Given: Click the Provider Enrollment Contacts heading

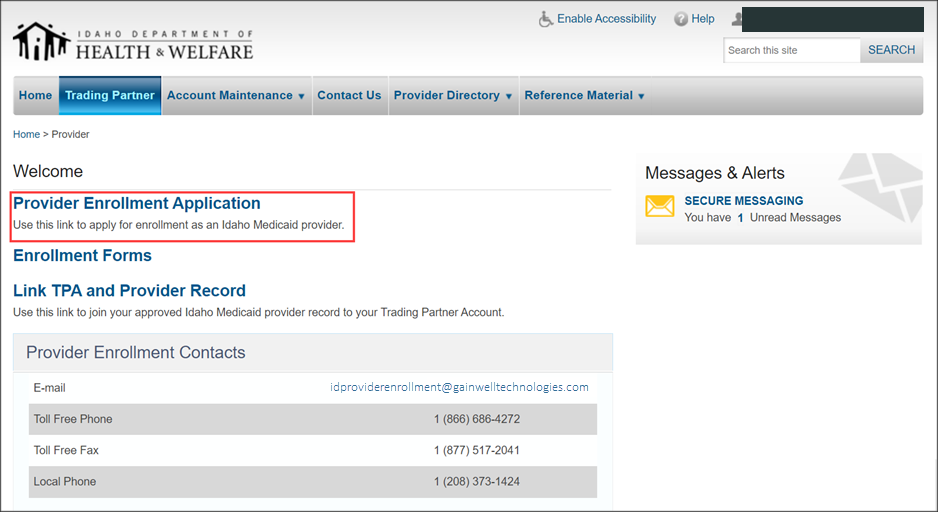Looking at the screenshot, I should (136, 352).
